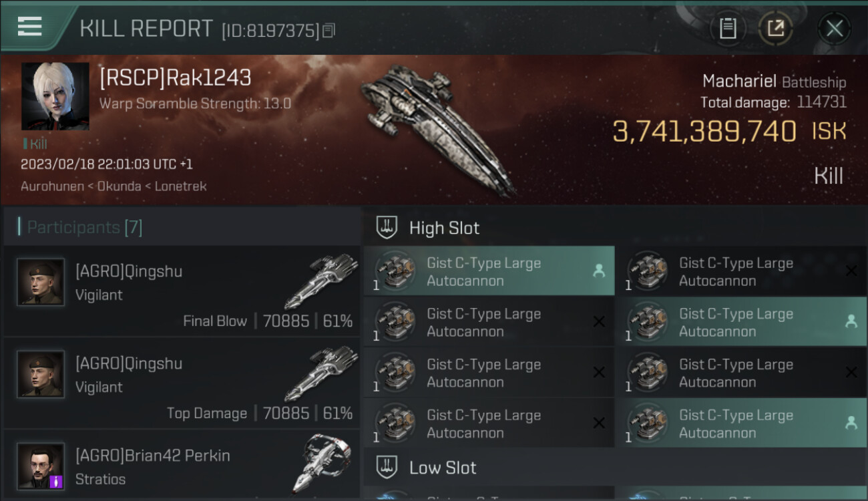Image resolution: width=868 pixels, height=501 pixels.
Task: Open the hamburger menu in the header
Action: point(30,27)
